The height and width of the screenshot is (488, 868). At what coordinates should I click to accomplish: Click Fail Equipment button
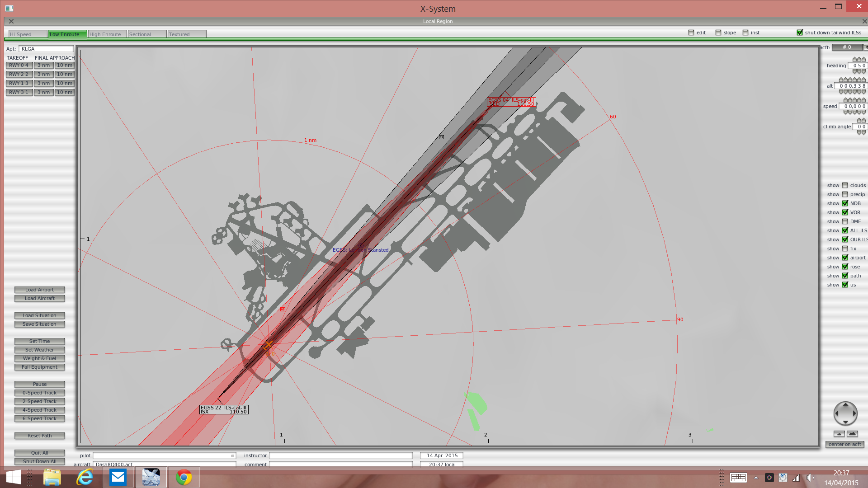click(x=40, y=367)
